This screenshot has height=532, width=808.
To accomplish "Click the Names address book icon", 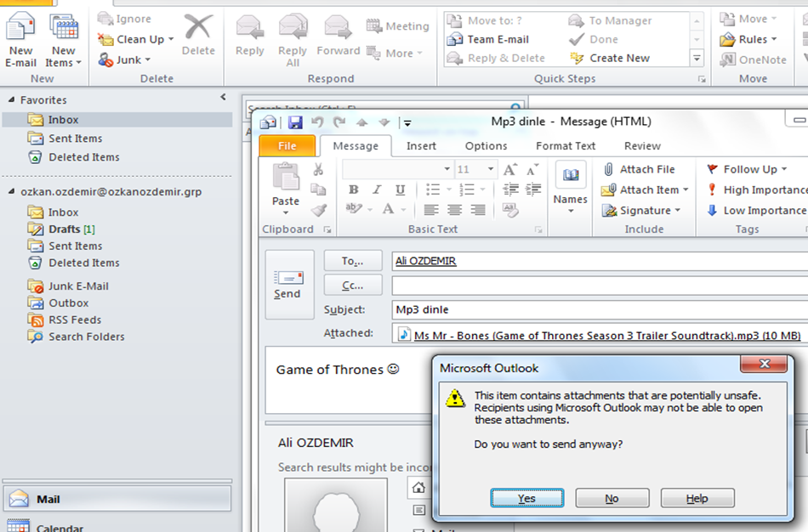I will click(571, 176).
